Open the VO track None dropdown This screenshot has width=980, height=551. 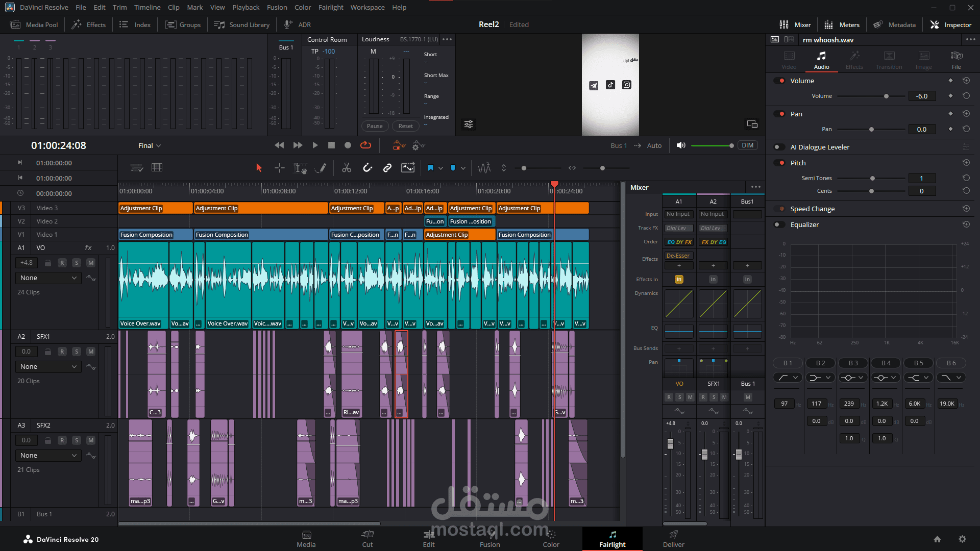pyautogui.click(x=48, y=278)
